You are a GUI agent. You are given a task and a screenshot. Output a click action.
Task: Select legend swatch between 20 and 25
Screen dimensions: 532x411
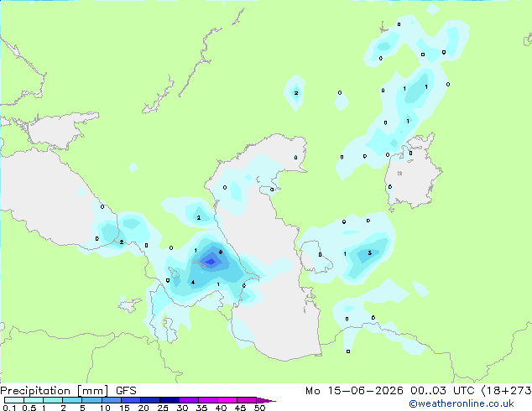tap(149, 400)
